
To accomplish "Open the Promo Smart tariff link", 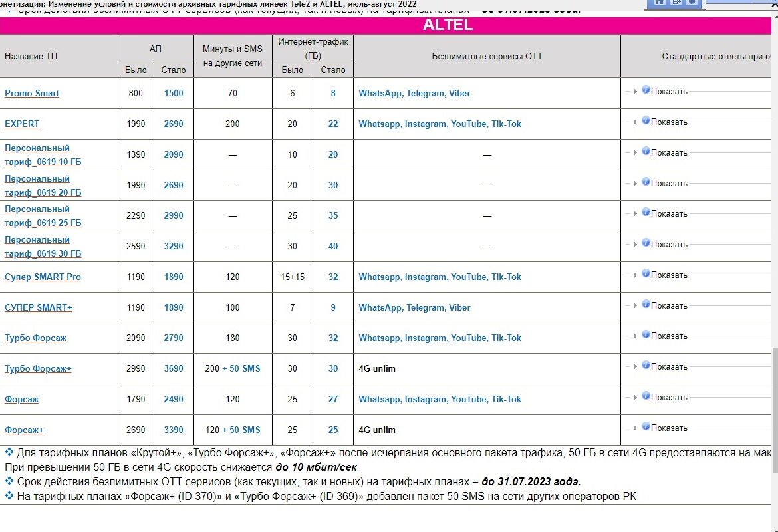I will pyautogui.click(x=32, y=93).
